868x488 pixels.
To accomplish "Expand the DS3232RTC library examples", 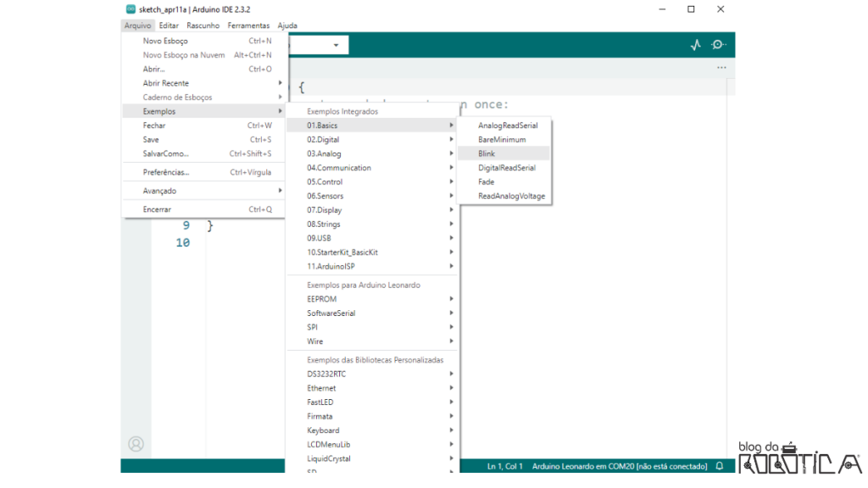I will [372, 374].
